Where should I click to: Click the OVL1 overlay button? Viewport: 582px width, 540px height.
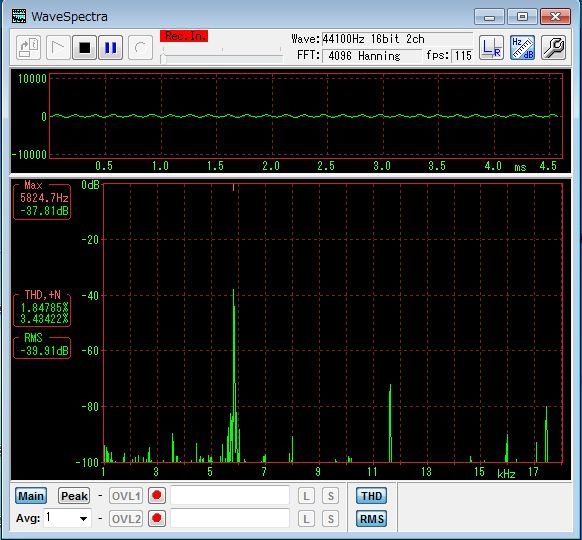click(126, 496)
